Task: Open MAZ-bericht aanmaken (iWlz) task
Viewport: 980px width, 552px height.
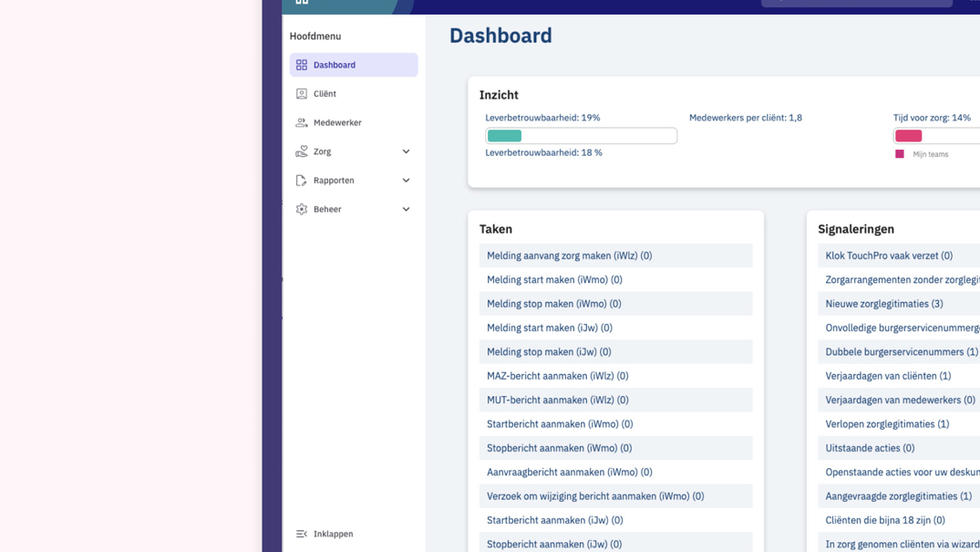Action: click(x=615, y=376)
